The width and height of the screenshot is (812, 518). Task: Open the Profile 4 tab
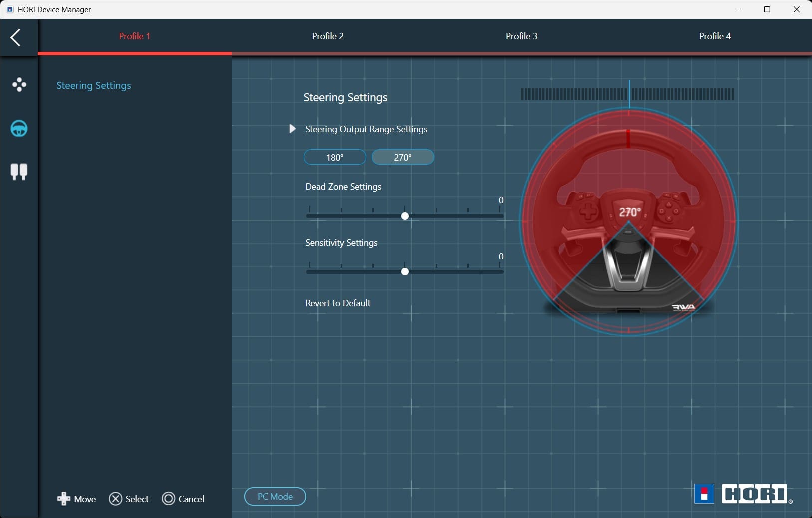click(x=714, y=36)
